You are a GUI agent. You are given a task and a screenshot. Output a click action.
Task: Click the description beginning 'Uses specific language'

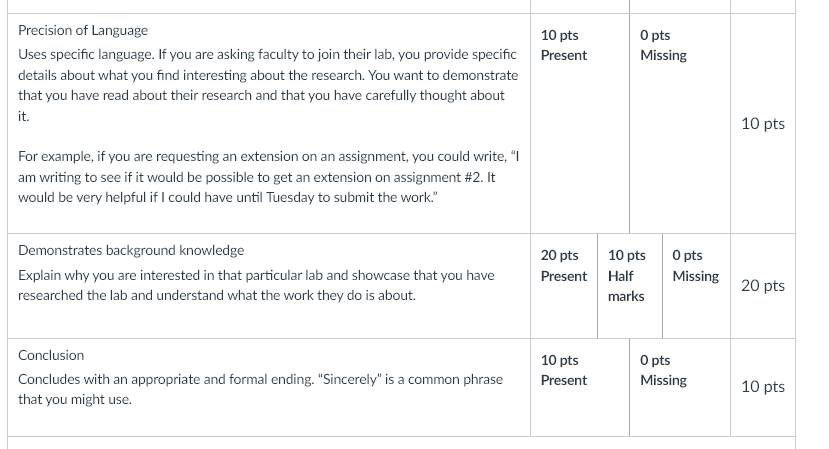pos(268,85)
